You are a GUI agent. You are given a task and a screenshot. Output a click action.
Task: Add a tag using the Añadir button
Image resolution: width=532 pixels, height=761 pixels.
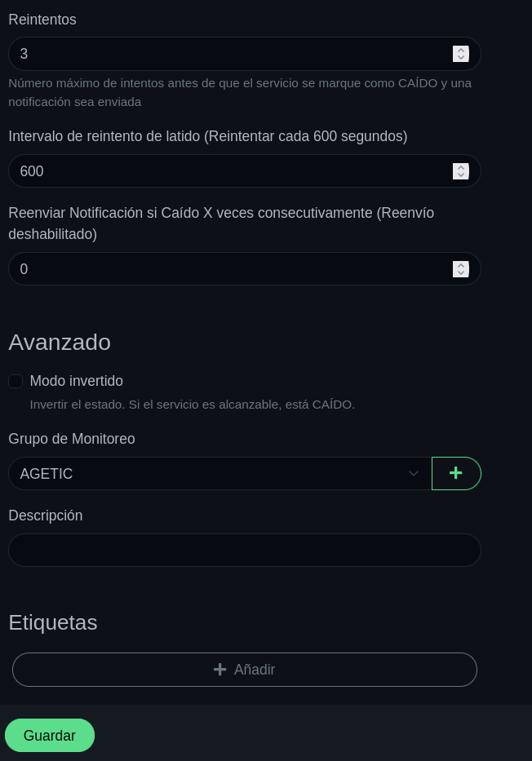[245, 670]
